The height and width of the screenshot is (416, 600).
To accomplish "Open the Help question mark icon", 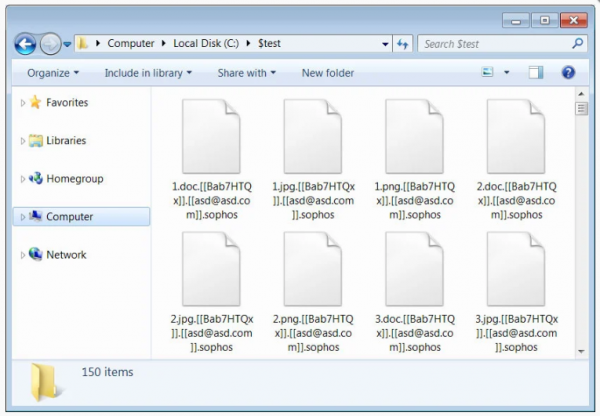I will tap(568, 73).
